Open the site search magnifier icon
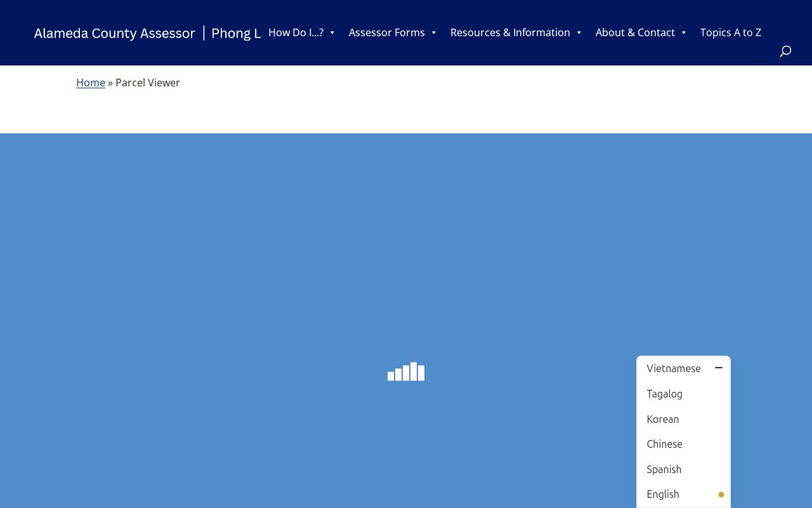Viewport: 812px width, 508px height. point(785,51)
